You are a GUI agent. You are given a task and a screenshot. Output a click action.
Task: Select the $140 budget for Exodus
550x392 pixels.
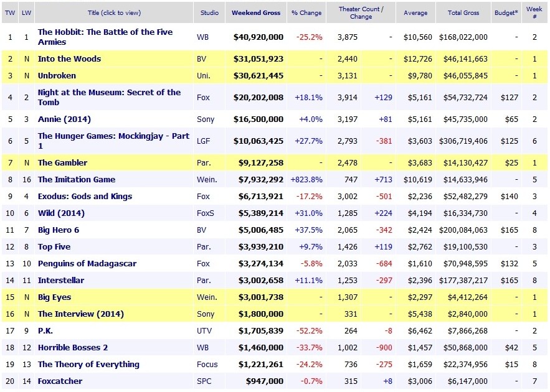point(510,196)
